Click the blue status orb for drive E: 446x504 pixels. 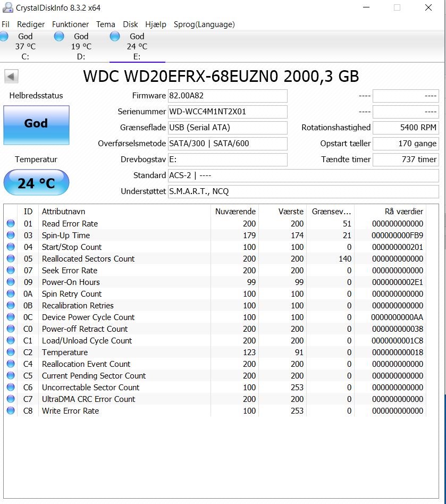pos(115,36)
